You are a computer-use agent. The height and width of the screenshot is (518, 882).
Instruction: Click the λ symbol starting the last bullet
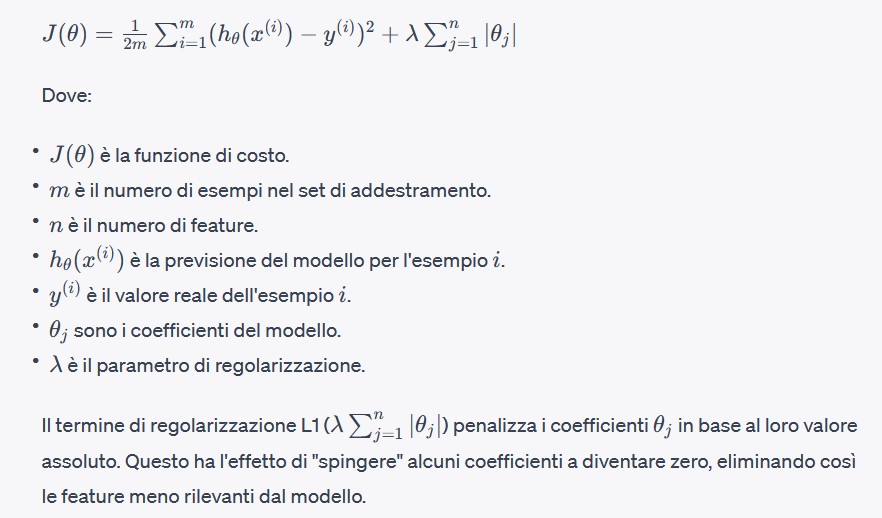click(56, 364)
